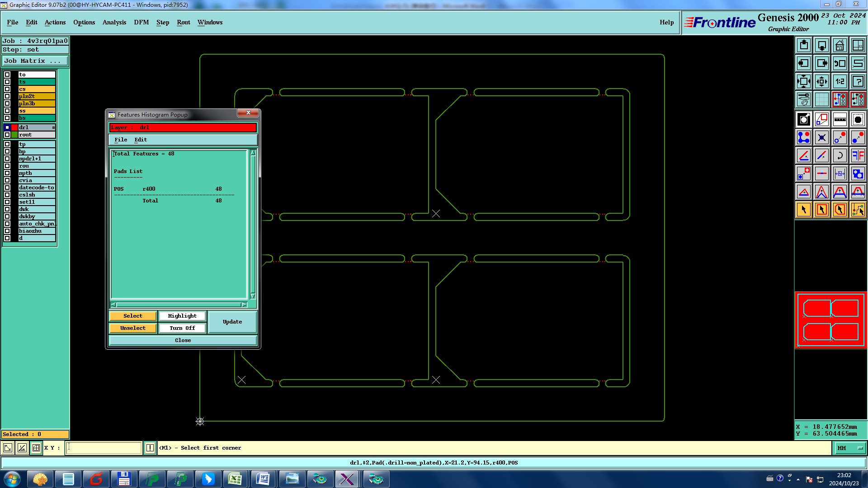Click the question mark query icon

(x=858, y=81)
